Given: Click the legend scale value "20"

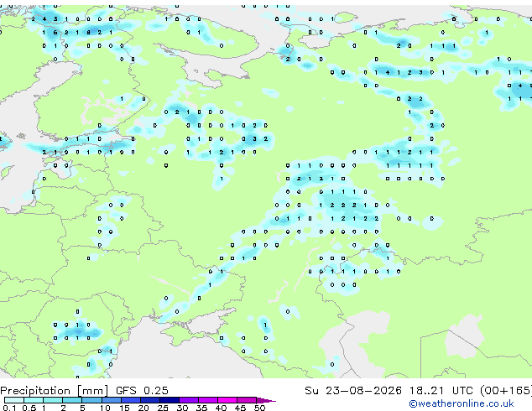Looking at the screenshot, I should 143,408.
